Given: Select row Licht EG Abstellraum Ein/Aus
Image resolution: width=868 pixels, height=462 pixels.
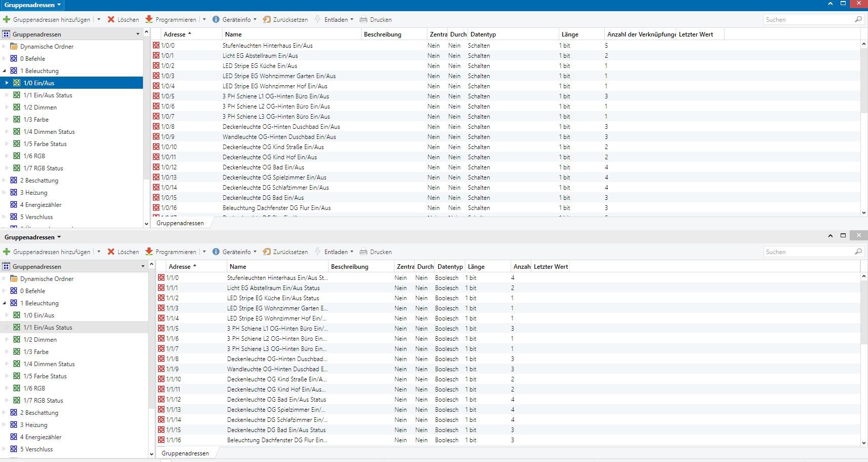Looking at the screenshot, I should (505, 56).
